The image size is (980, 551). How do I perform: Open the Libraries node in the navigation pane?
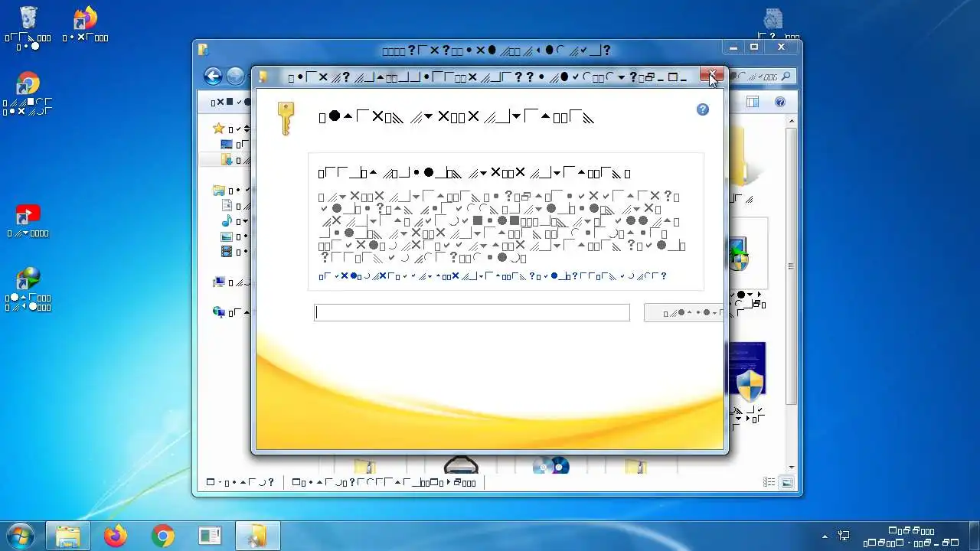[219, 190]
